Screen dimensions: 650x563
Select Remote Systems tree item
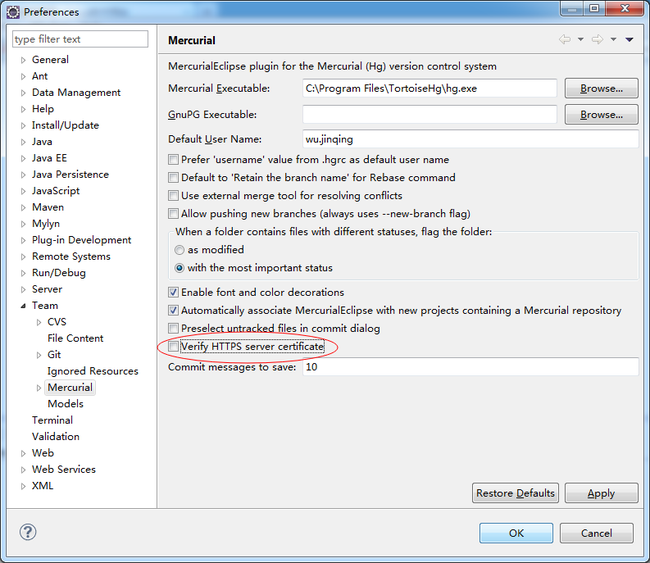71,256
